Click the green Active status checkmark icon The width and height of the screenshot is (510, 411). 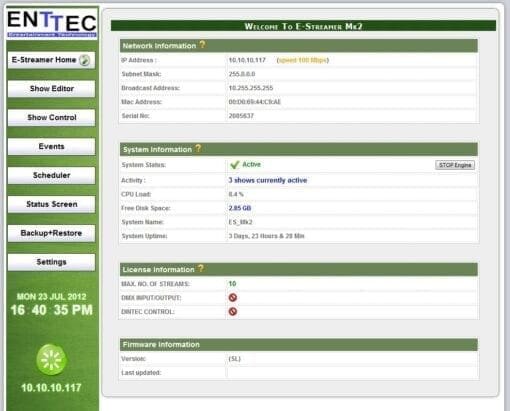[x=235, y=165]
